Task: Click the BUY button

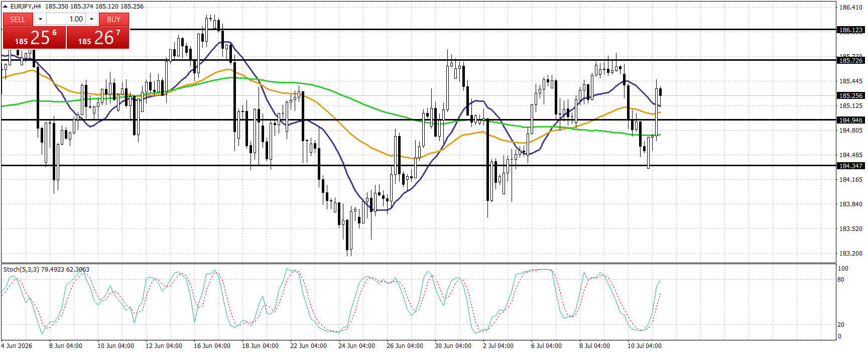Action: click(x=114, y=19)
